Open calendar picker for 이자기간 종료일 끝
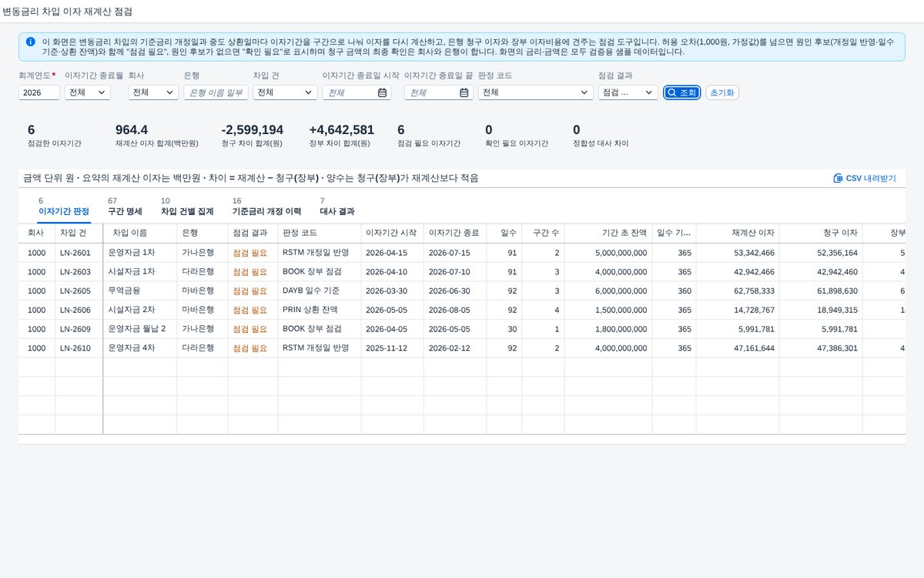Image resolution: width=924 pixels, height=578 pixels. (x=464, y=92)
